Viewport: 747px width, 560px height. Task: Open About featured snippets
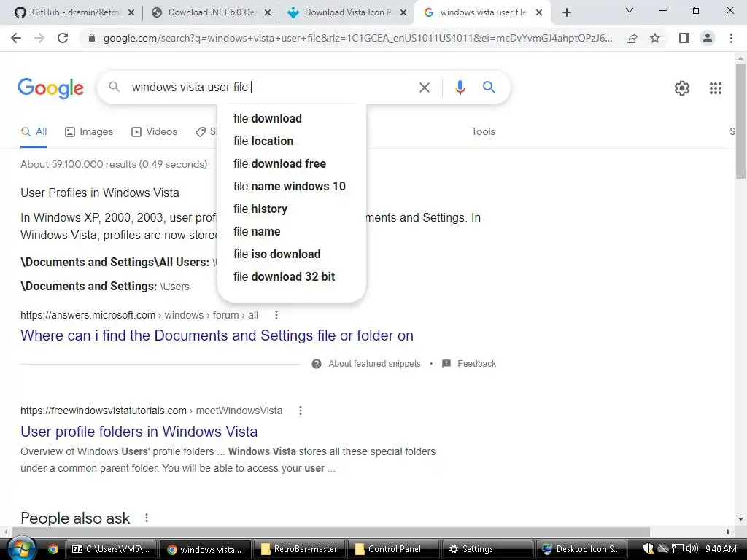366,364
